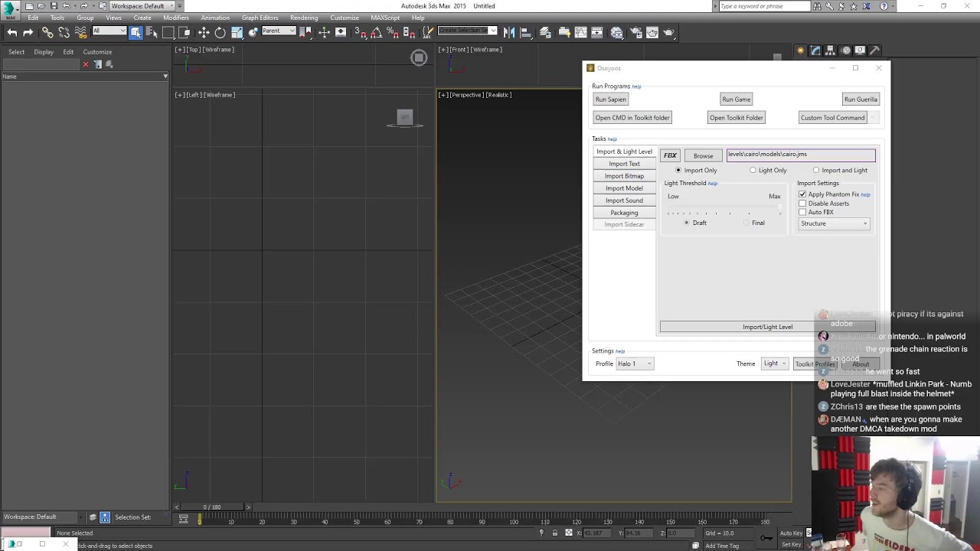The width and height of the screenshot is (980, 551).
Task: Open the MAXScript menu
Action: (x=385, y=18)
